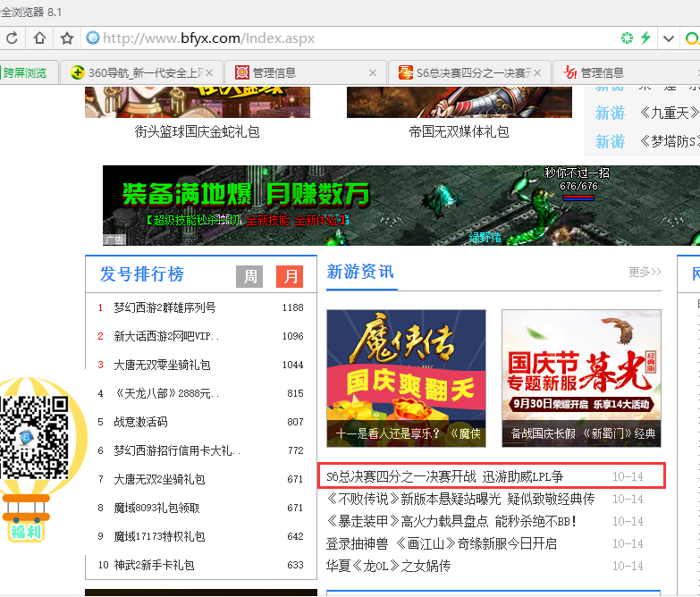Switch to the 跨屏浏览 tab

tap(28, 72)
